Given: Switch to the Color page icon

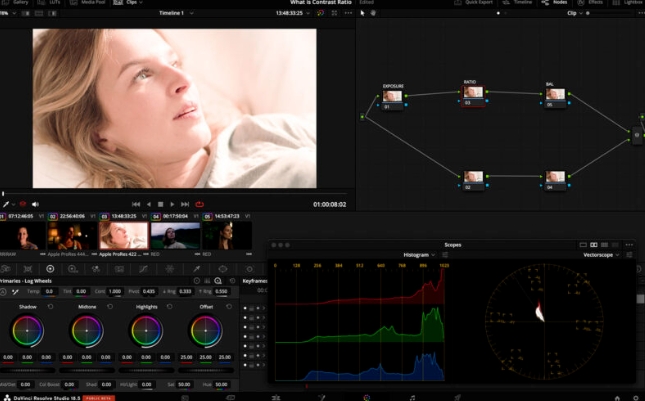Looking at the screenshot, I should (366, 397).
